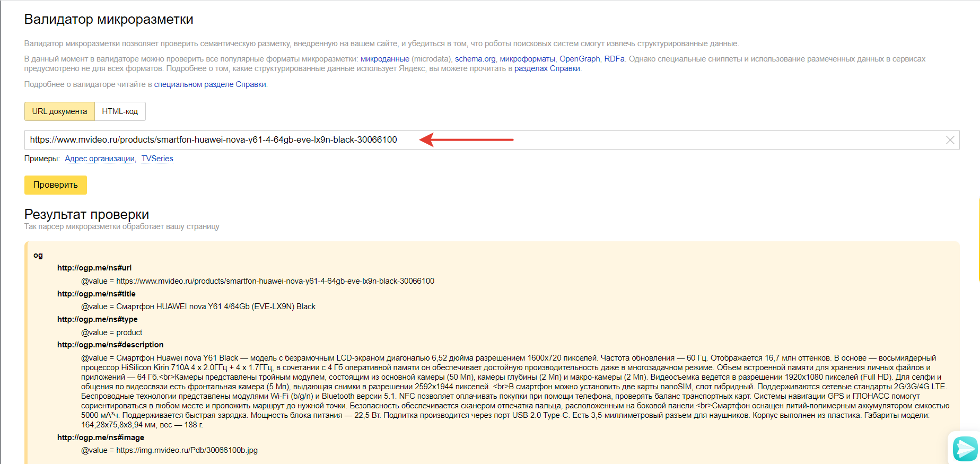Follow the разделах Справки link
980x464 pixels.
[x=547, y=68]
